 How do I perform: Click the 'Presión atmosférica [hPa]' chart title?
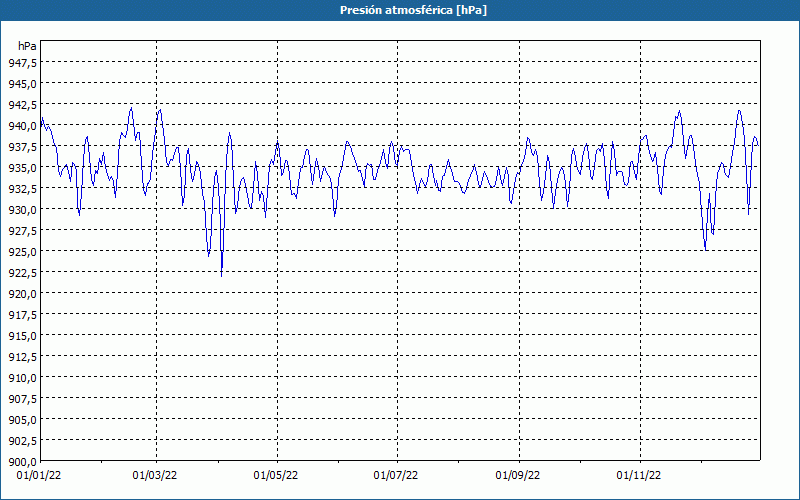tap(413, 10)
